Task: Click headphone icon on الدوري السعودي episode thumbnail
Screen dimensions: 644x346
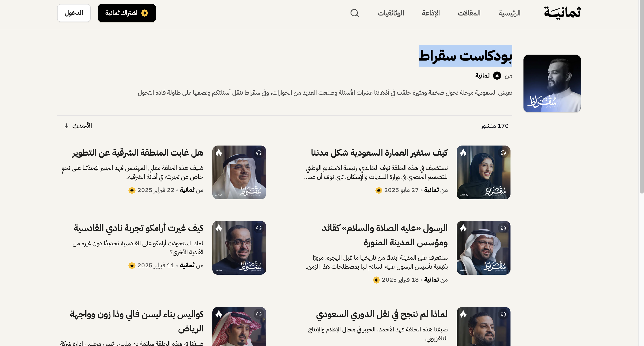Action: coord(503,314)
